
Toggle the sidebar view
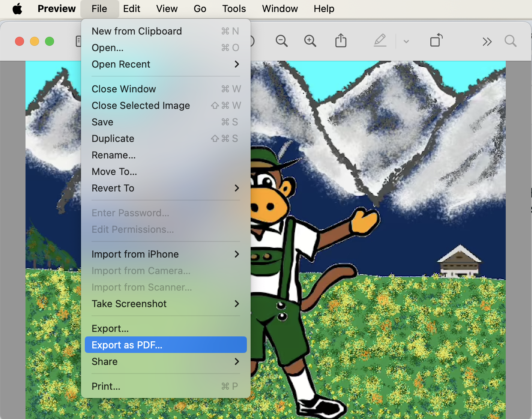point(79,41)
